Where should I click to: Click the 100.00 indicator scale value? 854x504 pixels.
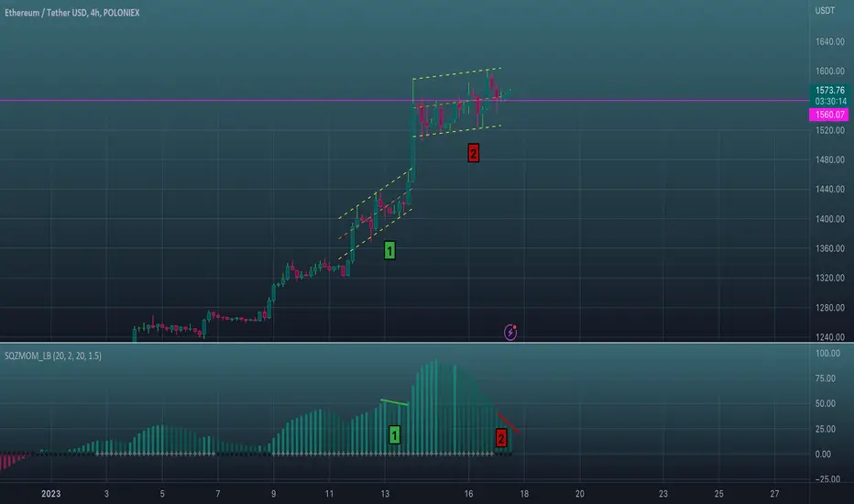click(827, 353)
